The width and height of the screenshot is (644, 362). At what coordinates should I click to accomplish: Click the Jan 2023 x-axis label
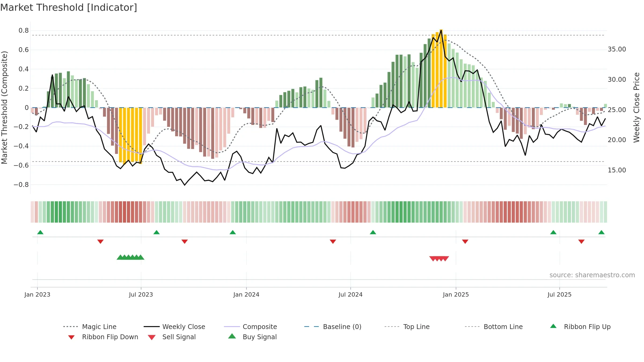pos(37,294)
